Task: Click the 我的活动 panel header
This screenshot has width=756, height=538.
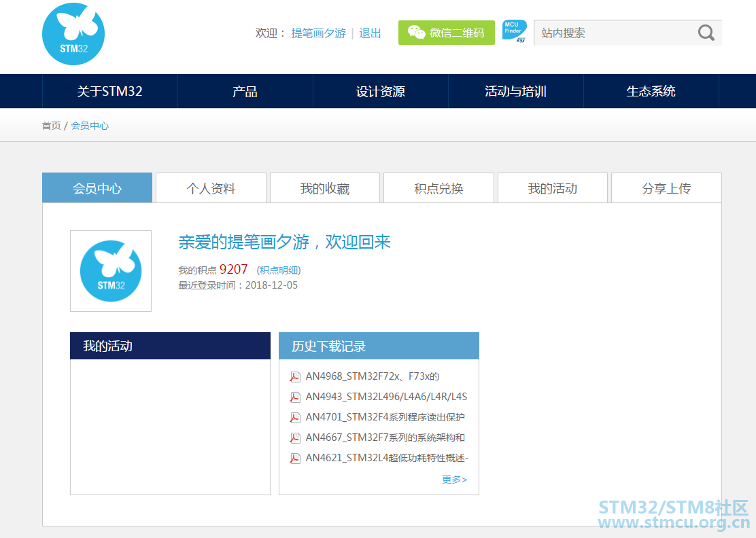Action: pyautogui.click(x=170, y=346)
